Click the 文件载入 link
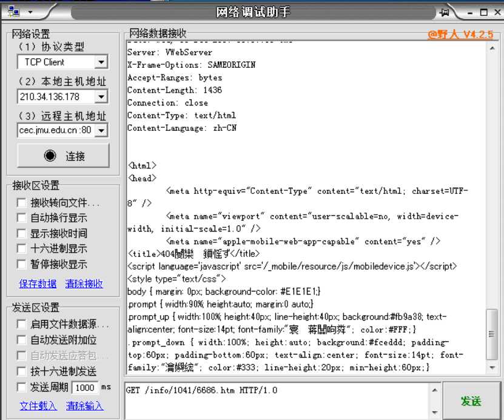 pyautogui.click(x=38, y=406)
